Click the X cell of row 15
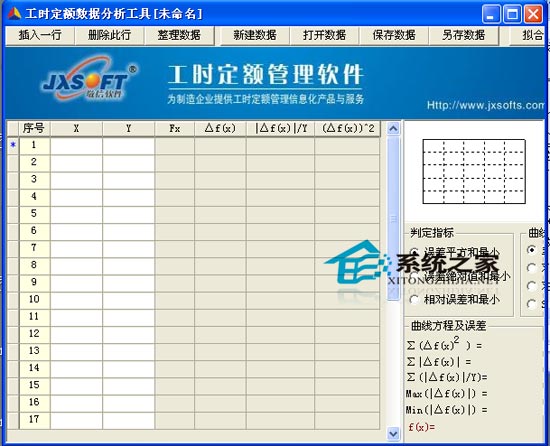Image resolution: width=550 pixels, height=446 pixels. [x=76, y=385]
